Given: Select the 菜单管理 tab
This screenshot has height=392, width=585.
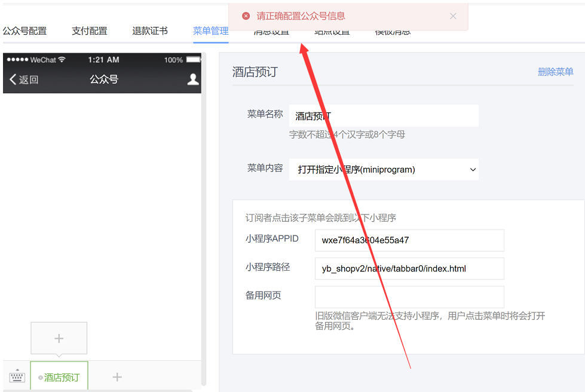Looking at the screenshot, I should (211, 31).
